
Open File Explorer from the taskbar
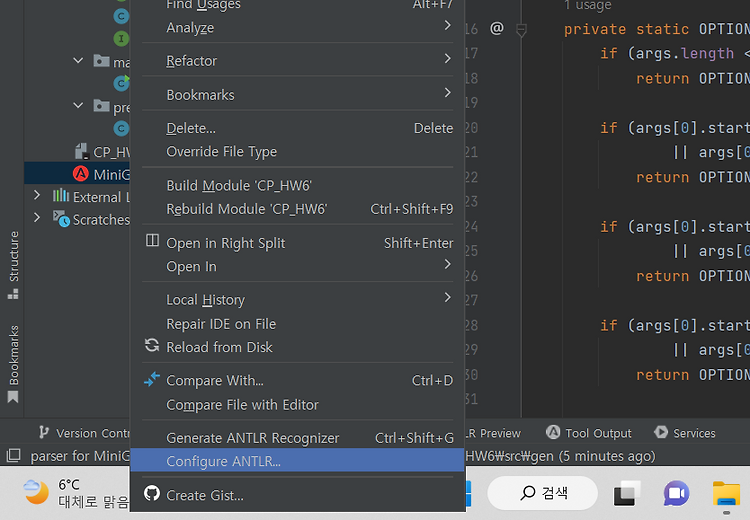(726, 493)
